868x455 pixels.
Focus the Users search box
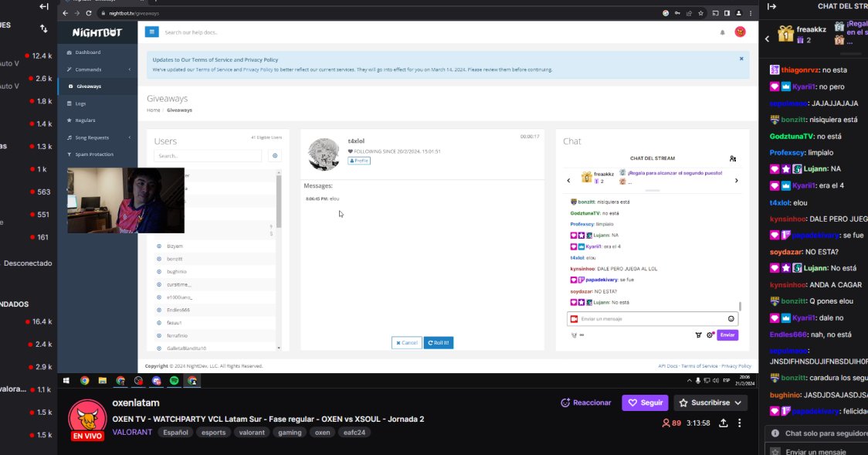pyautogui.click(x=208, y=155)
